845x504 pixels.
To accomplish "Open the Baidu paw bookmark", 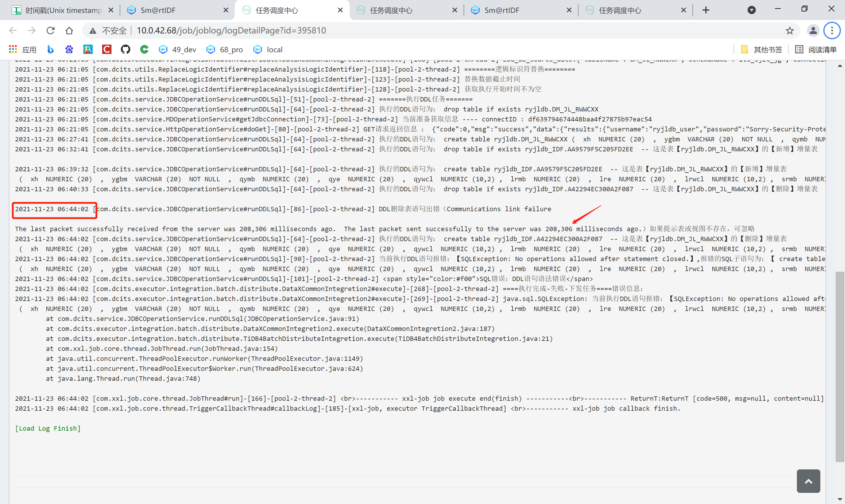I will (69, 50).
